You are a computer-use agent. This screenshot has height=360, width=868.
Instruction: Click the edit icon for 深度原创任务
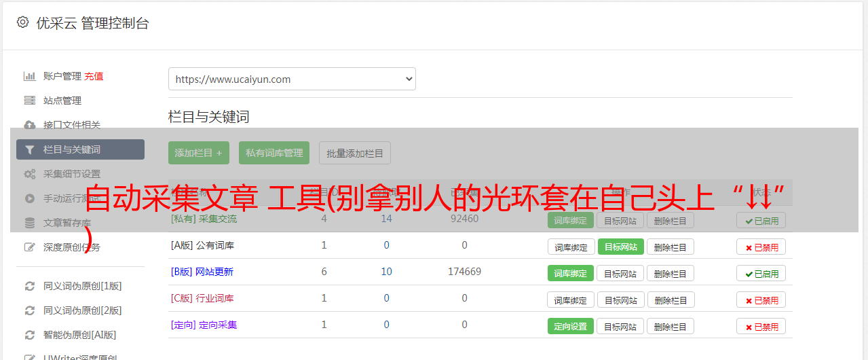[30, 247]
